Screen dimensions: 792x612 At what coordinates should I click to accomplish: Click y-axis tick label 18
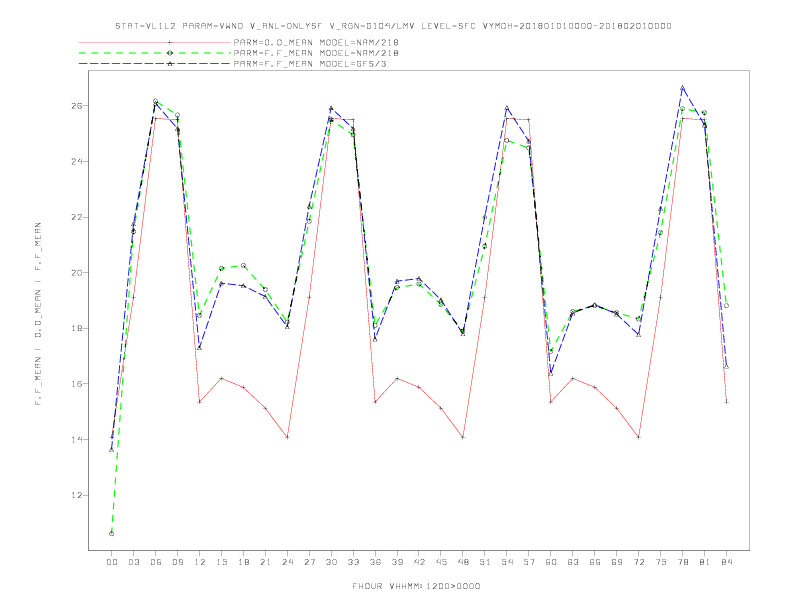[75, 328]
